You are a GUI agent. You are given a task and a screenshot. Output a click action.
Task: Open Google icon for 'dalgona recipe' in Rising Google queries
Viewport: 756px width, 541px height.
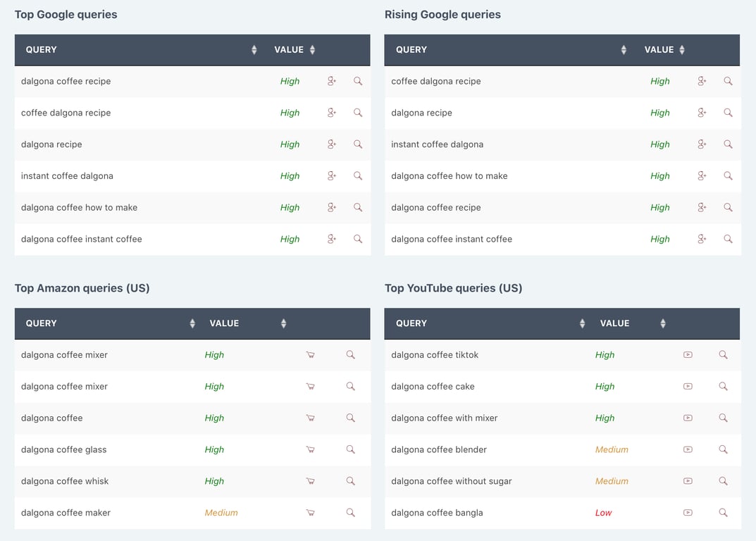pos(702,112)
